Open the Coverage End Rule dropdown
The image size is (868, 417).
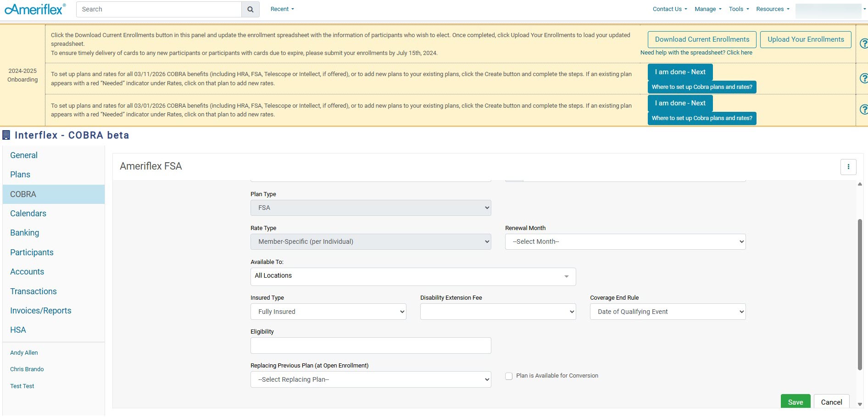(668, 312)
